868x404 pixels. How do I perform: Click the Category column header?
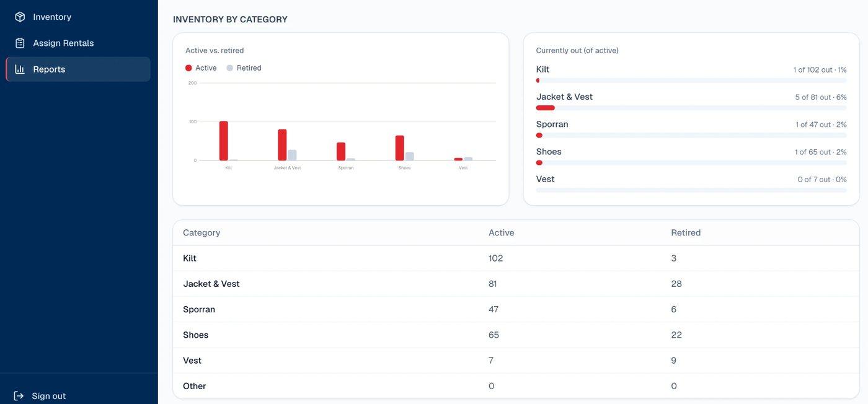[x=201, y=233]
